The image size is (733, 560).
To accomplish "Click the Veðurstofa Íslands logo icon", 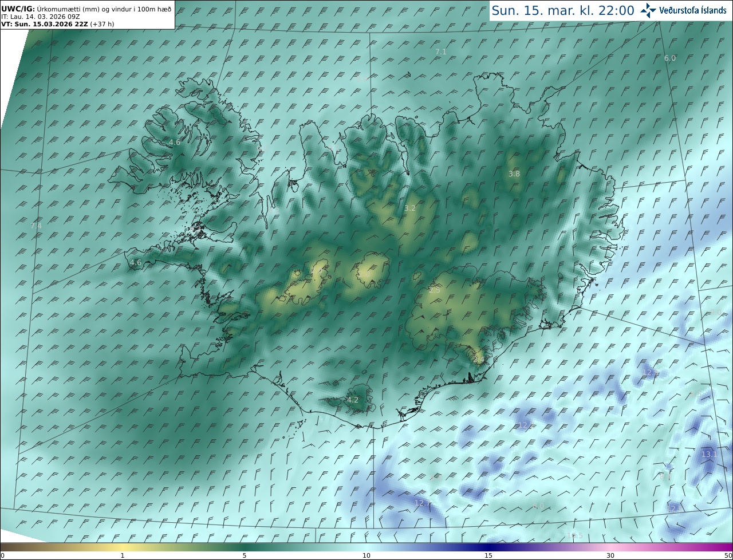I will (648, 10).
